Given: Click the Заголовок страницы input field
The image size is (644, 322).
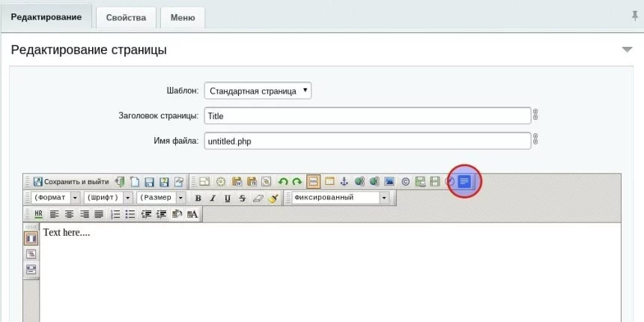Looking at the screenshot, I should (x=367, y=116).
